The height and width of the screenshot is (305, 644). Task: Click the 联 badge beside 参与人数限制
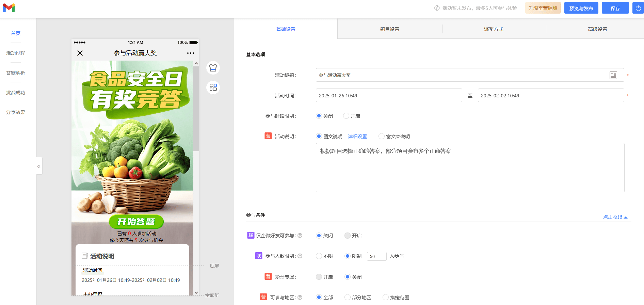(259, 256)
